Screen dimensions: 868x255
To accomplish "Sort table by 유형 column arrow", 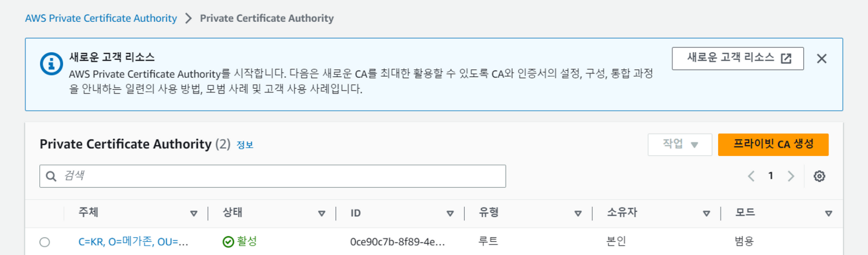I will [x=578, y=213].
